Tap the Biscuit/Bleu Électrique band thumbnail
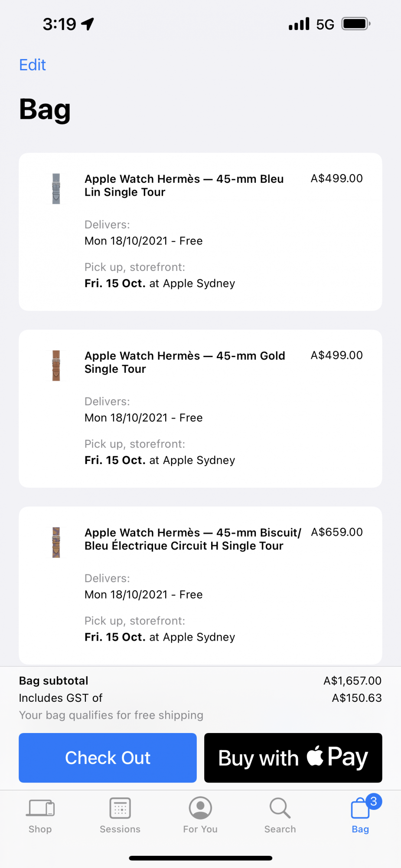401x868 pixels. [56, 542]
